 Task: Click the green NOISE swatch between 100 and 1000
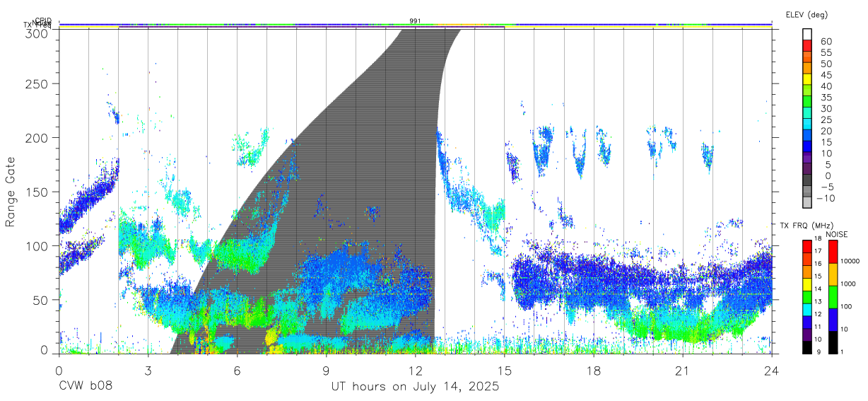point(833,296)
